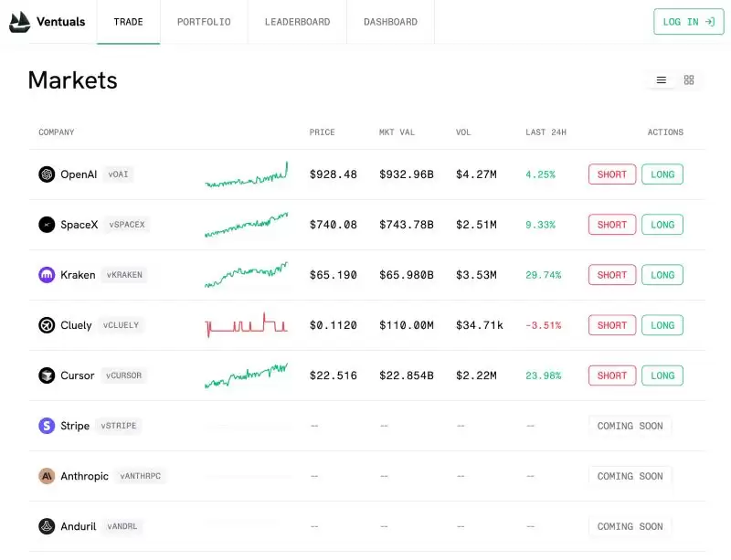Sort by the Last 24H column header
731x560 pixels.
coord(546,132)
